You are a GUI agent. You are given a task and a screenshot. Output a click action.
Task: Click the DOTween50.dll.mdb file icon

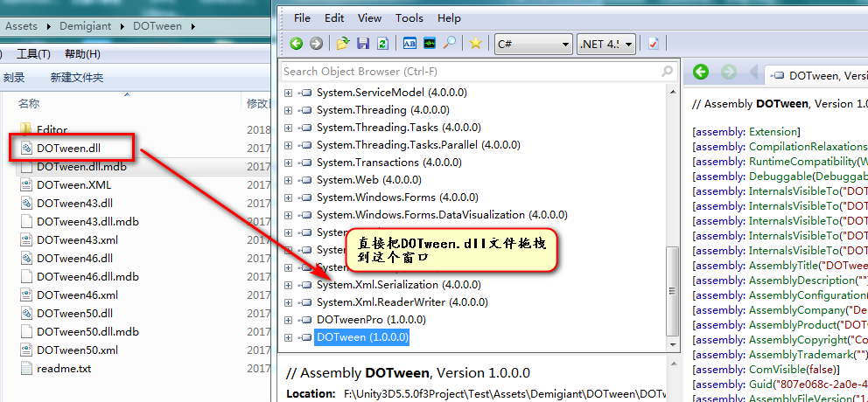27,332
